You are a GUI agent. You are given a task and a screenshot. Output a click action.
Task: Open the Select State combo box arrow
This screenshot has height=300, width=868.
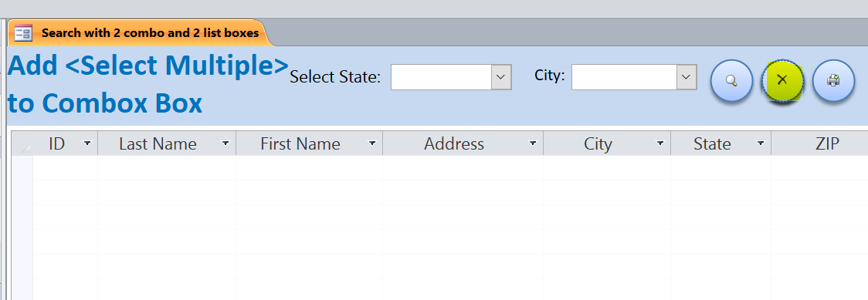(501, 77)
